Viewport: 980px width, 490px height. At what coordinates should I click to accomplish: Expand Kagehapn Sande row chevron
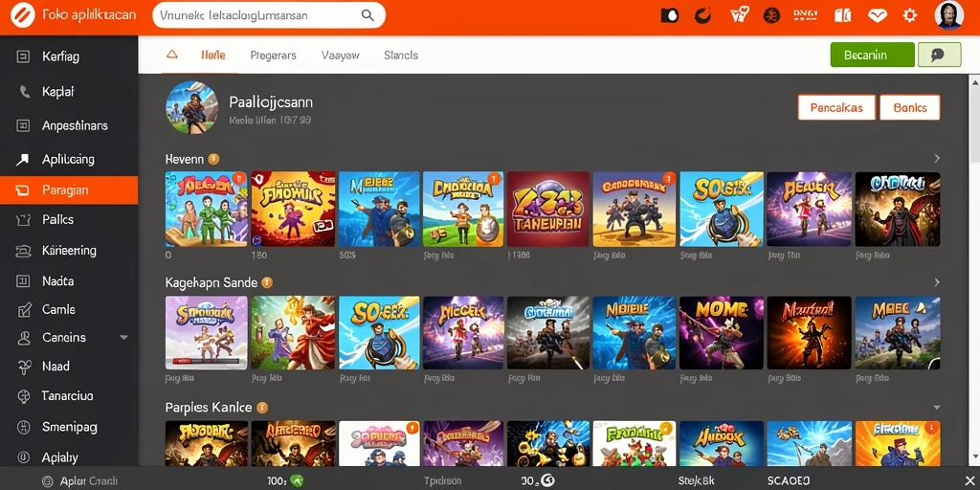click(937, 282)
